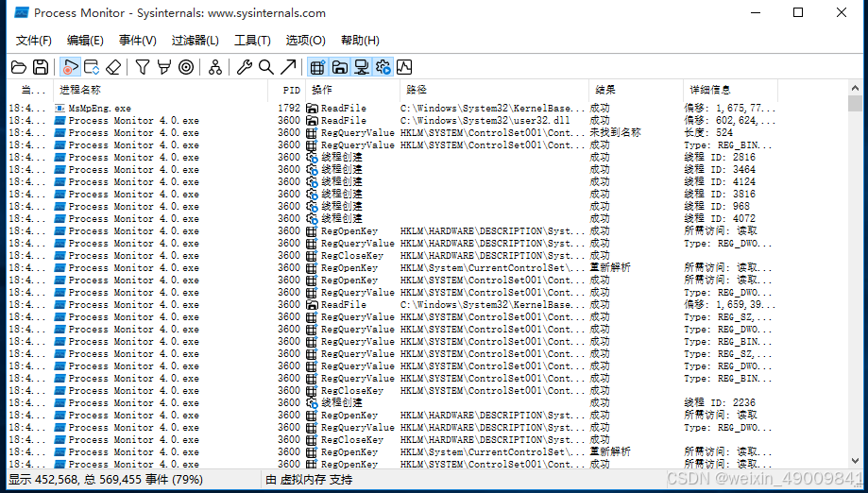Open the 工具(T) menu
Screen dimensions: 868x493
click(252, 41)
